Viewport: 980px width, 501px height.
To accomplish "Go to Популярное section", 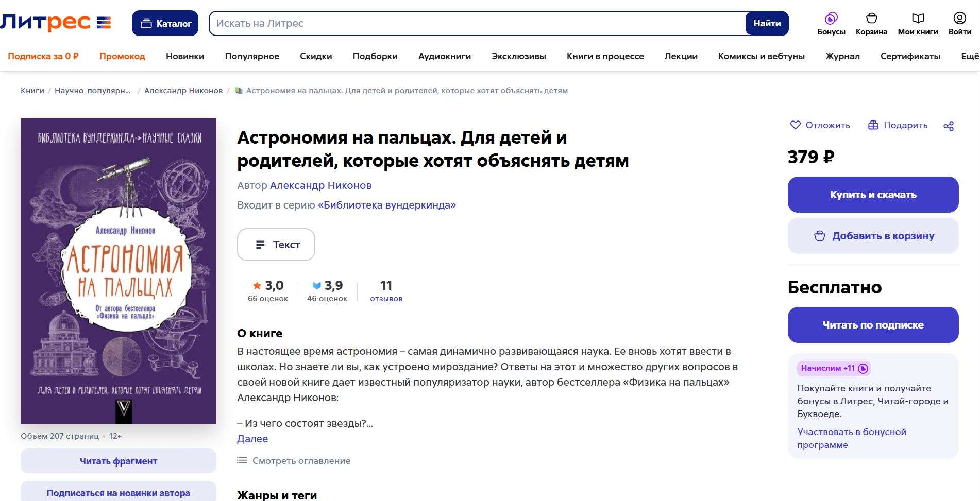I will [x=252, y=56].
